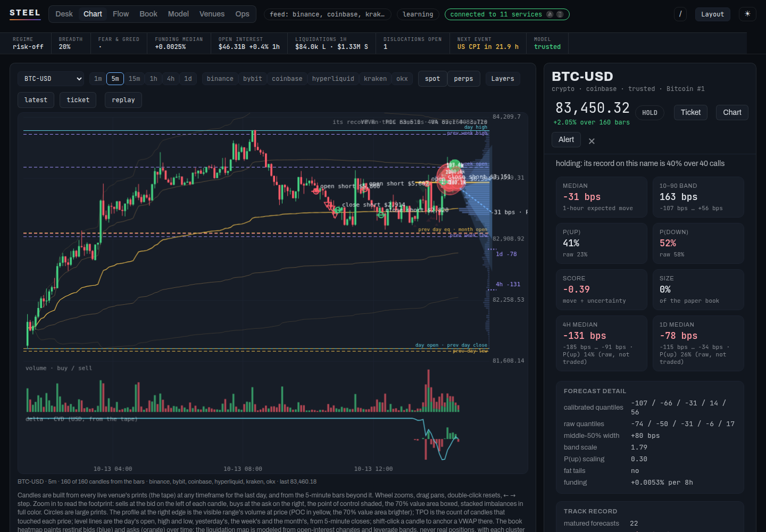This screenshot has height=532, width=766.
Task: Open the Ops tab
Action: point(243,14)
